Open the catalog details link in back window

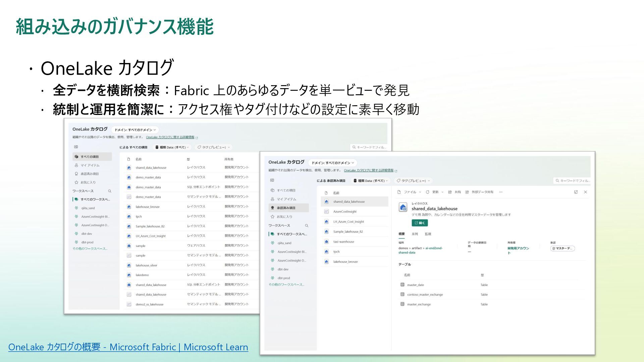point(170,137)
